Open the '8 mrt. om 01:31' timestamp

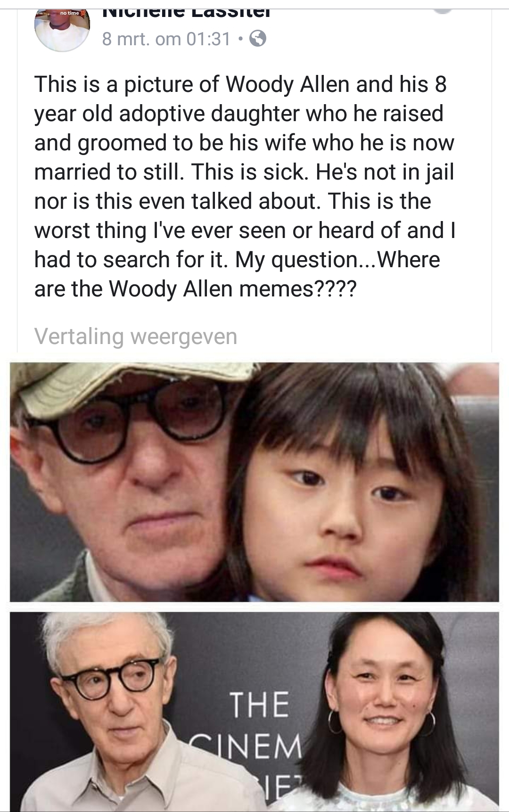coord(166,39)
